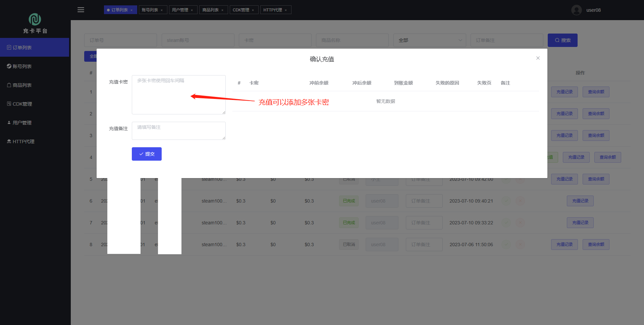Viewport: 644px width, 325px height.
Task: Click the 订单号 search field
Action: [x=120, y=40]
